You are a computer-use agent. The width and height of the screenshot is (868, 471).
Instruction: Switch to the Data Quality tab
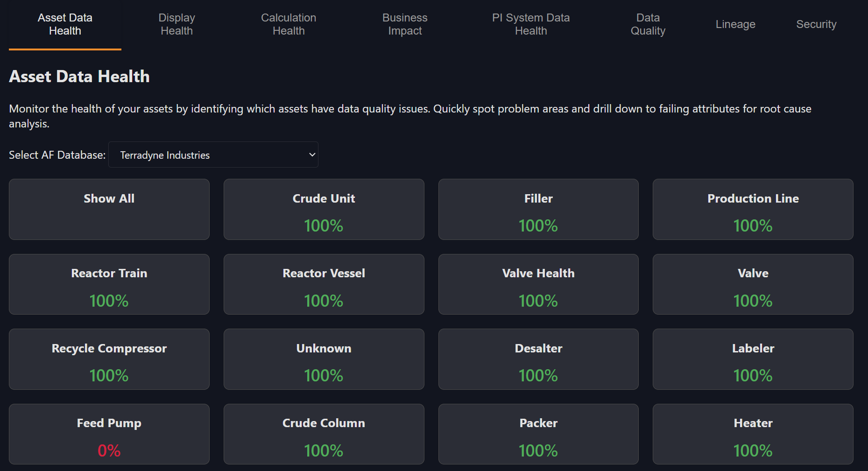coord(648,24)
